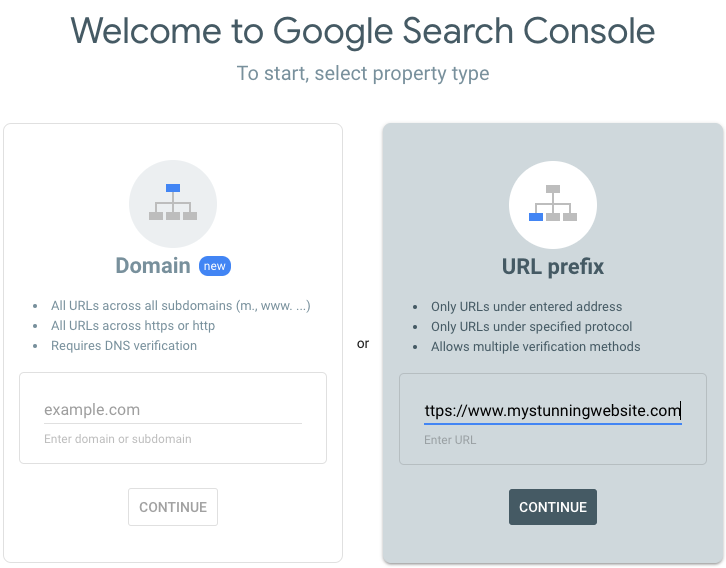Click "Only URLs under specified protocol" bullet
The image size is (726, 568).
(531, 327)
